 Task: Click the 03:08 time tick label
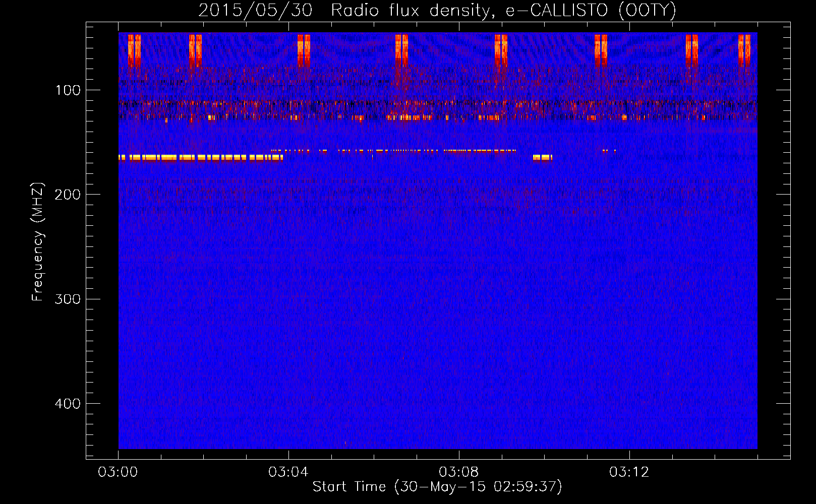[459, 472]
